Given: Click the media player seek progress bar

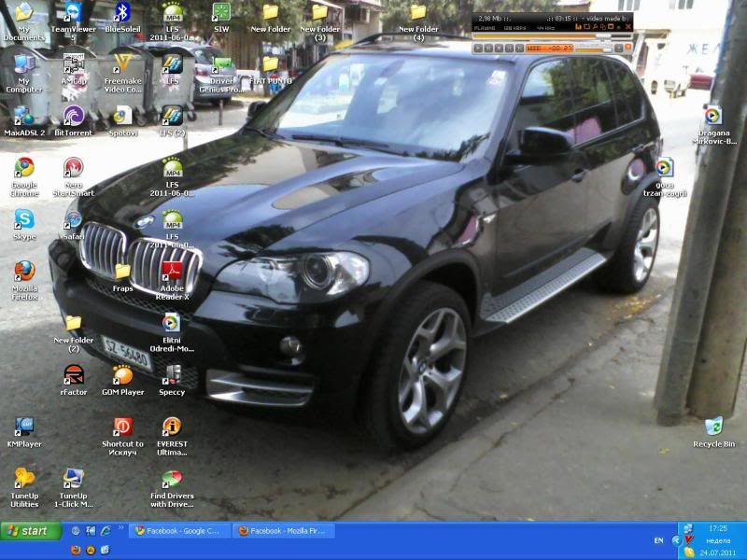Looking at the screenshot, I should pyautogui.click(x=552, y=35).
